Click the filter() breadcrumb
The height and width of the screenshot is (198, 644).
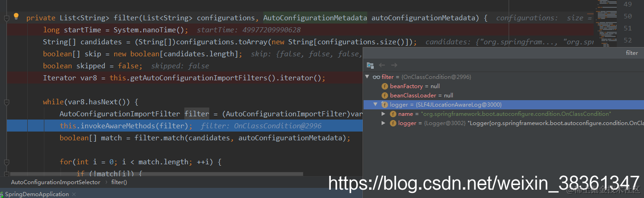(119, 182)
